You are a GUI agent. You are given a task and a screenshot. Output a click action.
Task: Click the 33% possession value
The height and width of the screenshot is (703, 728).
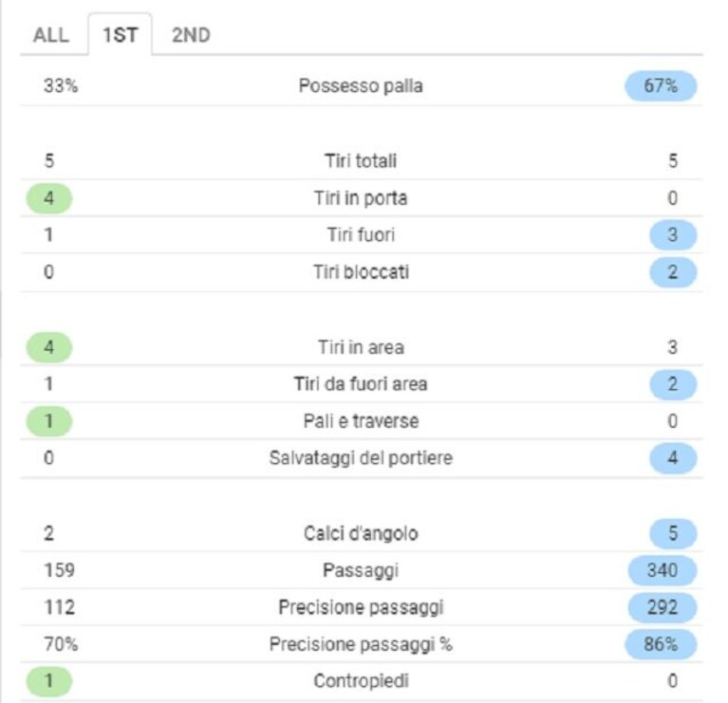(x=61, y=85)
